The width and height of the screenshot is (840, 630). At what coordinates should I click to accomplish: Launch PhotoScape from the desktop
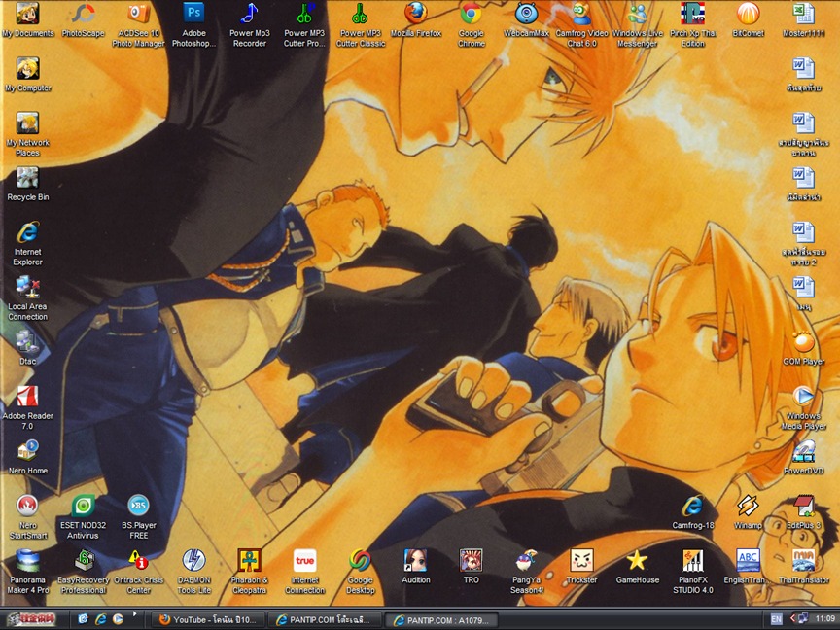coord(83,20)
